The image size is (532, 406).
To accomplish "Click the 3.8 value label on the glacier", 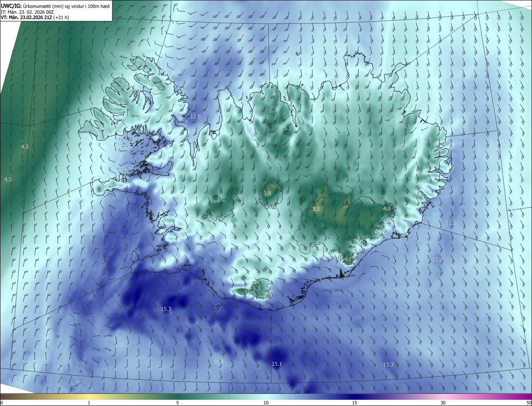I will [x=267, y=193].
